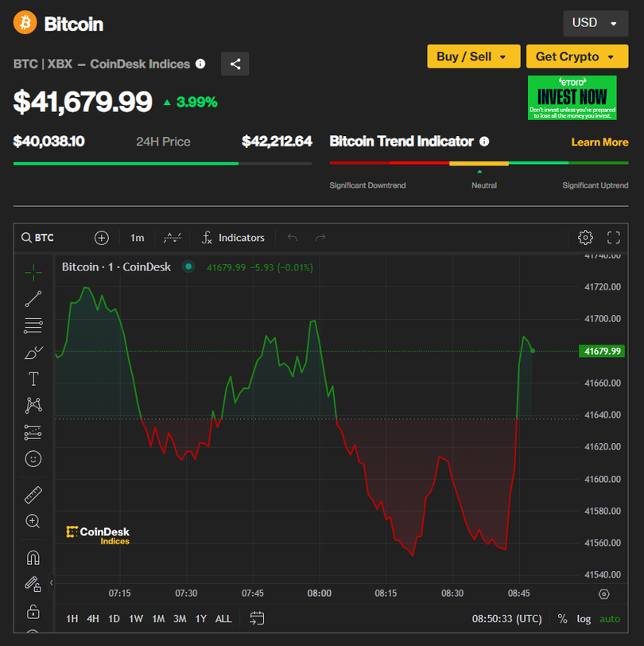Select the 1D time range
This screenshot has width=644, height=646.
coord(114,618)
